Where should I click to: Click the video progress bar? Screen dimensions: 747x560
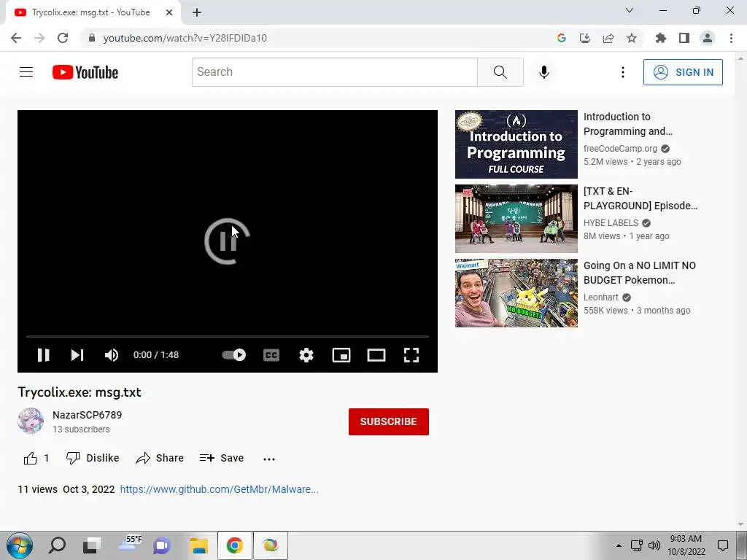click(x=228, y=336)
